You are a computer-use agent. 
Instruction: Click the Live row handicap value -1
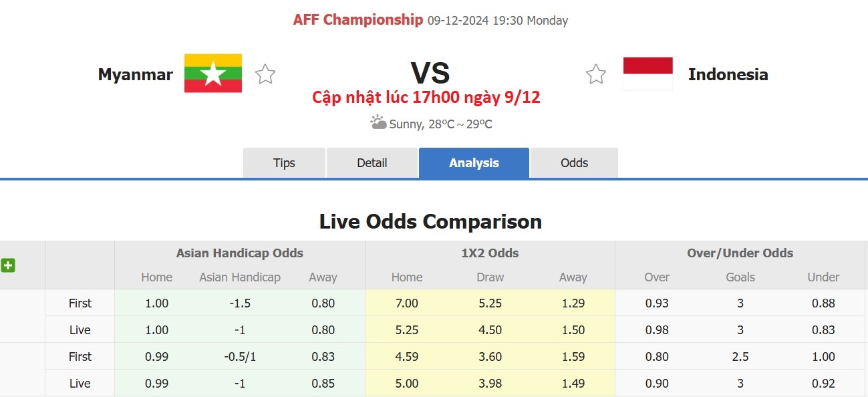tap(240, 329)
